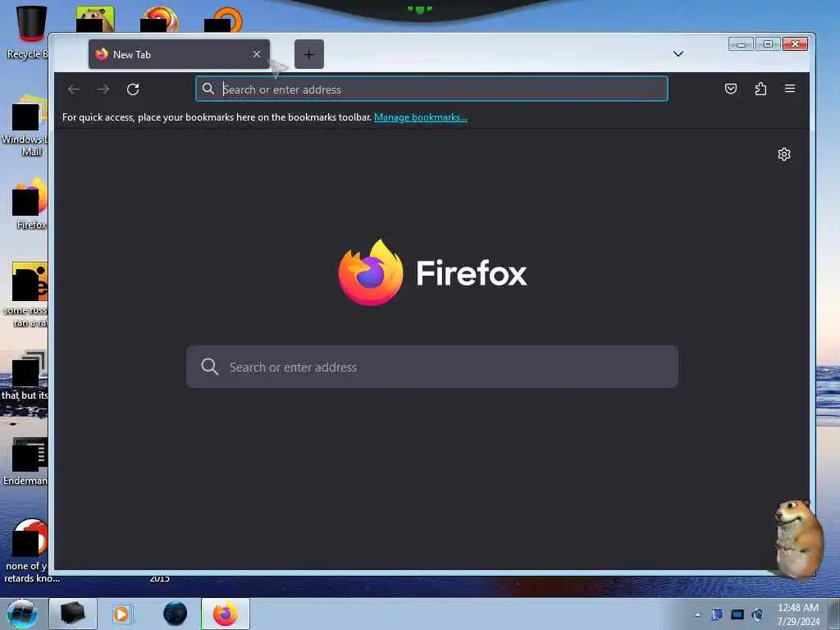Screen dimensions: 840x630
Task: Select the Enderman desktop icon
Action: coord(25,462)
